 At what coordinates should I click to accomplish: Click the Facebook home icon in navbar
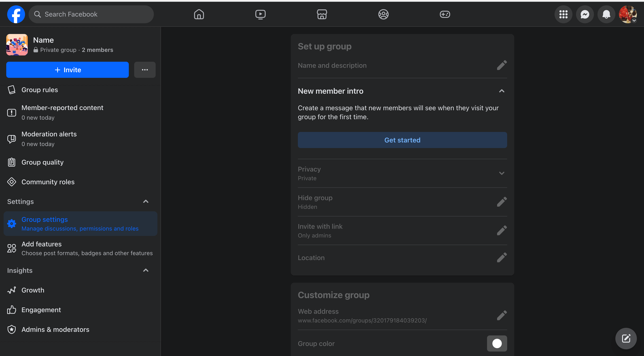pyautogui.click(x=199, y=14)
